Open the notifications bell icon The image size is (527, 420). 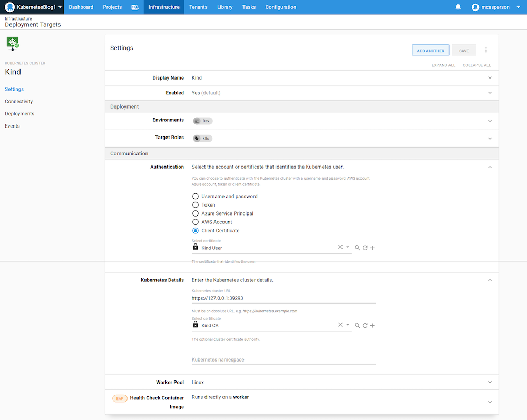point(458,7)
